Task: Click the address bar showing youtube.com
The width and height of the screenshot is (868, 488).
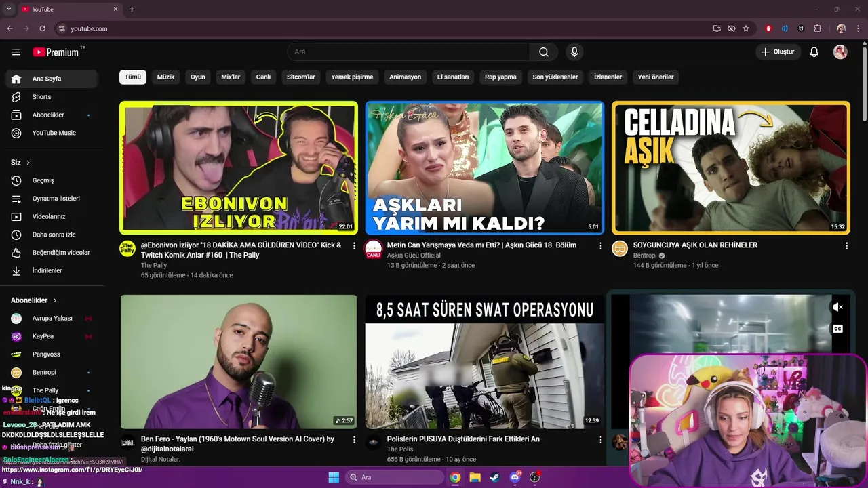Action: 381,28
